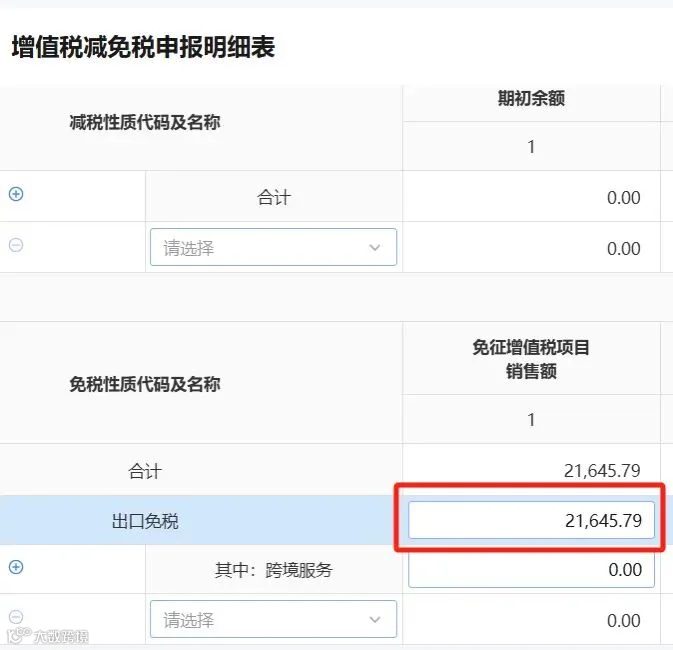Click the 免税性质代码及名称 header cell
This screenshot has width=673, height=650.
[145, 384]
